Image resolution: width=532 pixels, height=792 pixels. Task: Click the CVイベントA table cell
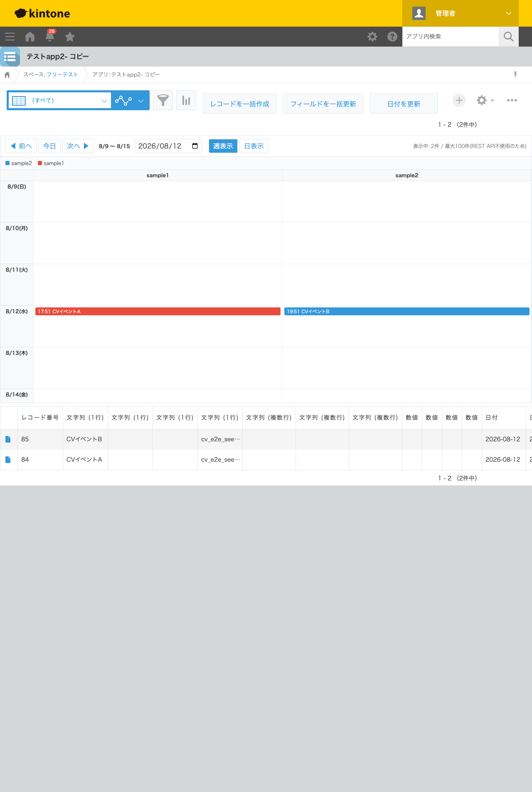click(x=85, y=460)
